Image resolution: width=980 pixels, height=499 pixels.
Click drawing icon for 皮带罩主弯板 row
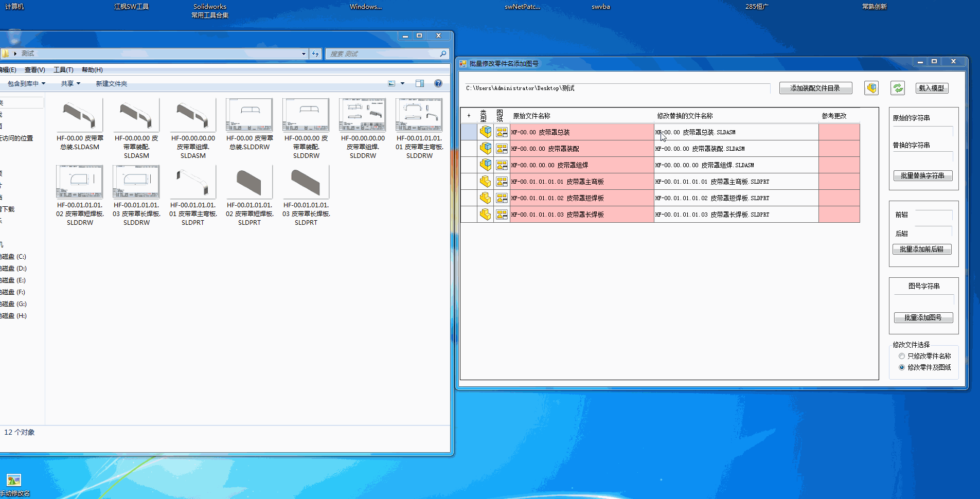tap(502, 181)
